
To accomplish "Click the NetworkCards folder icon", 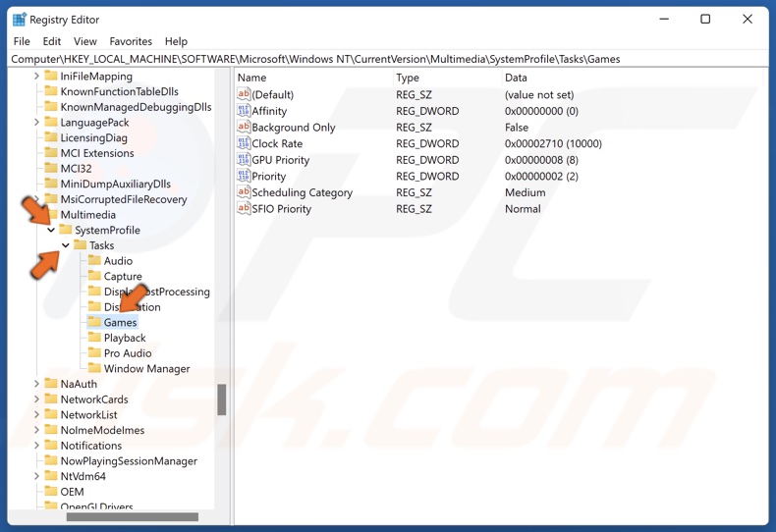I will [x=50, y=399].
